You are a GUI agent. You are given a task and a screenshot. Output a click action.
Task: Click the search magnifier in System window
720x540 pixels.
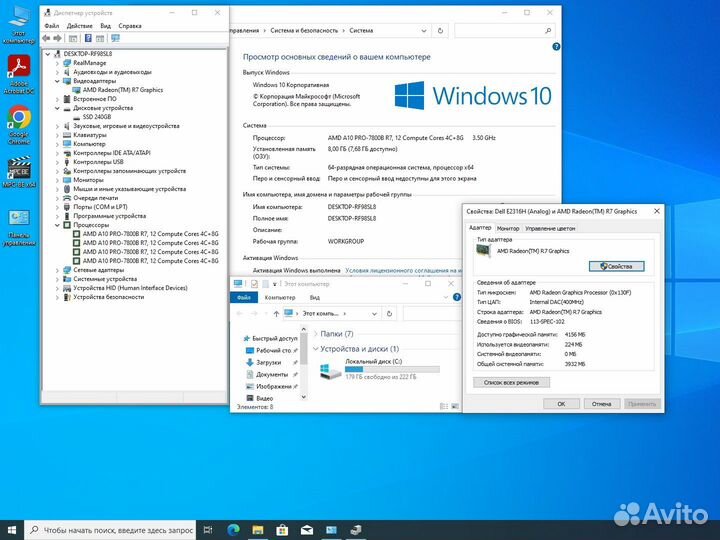coord(548,31)
